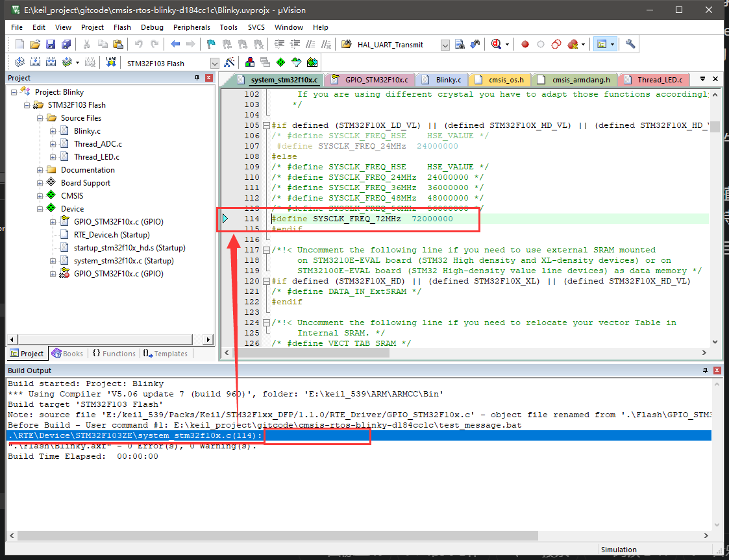Open Configuration wrench icon

[630, 44]
